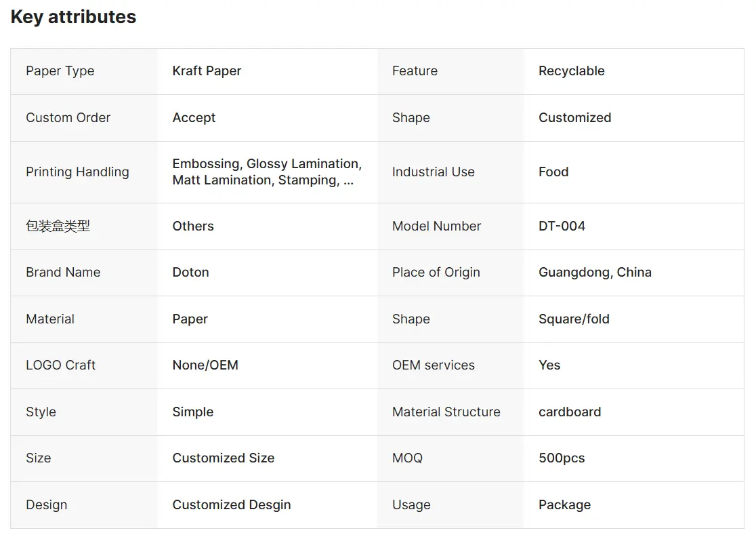The width and height of the screenshot is (756, 537).
Task: Select the Kraft Paper value
Action: 207,71
